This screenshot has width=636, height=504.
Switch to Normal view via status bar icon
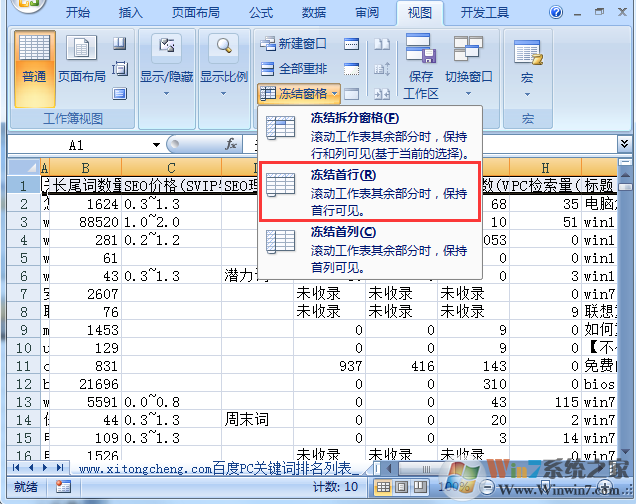click(x=383, y=487)
